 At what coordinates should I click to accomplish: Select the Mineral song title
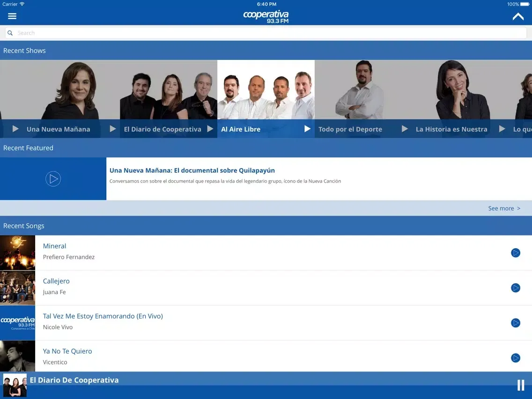point(54,246)
